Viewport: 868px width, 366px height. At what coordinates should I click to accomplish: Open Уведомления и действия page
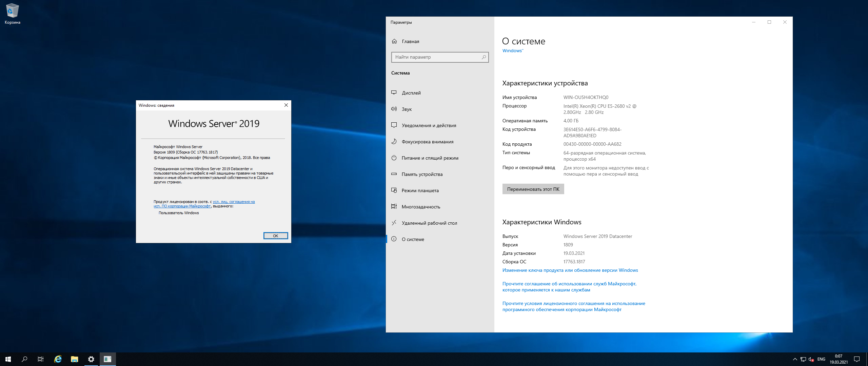(x=440, y=125)
